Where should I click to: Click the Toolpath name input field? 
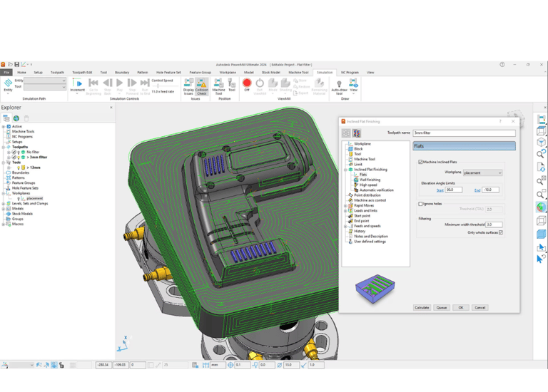coord(464,133)
